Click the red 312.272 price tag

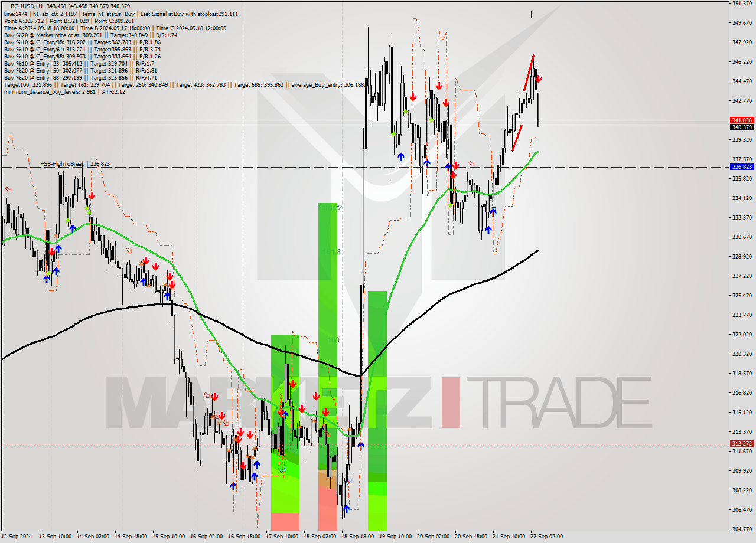[x=742, y=443]
